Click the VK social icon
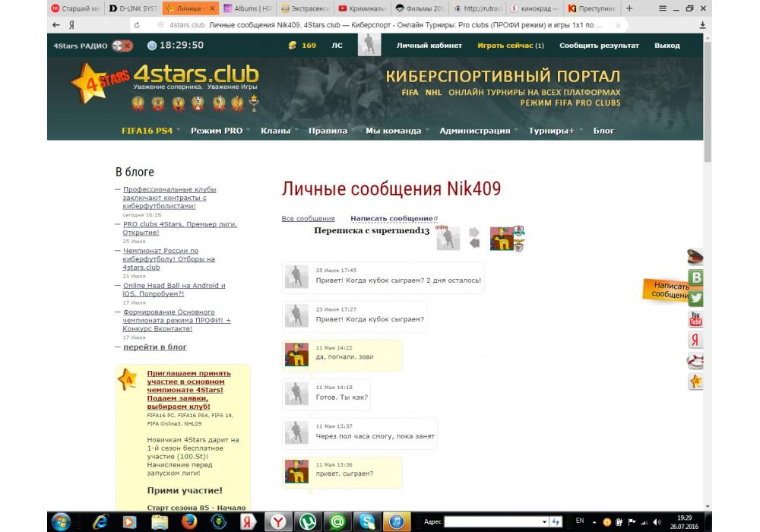 695,277
